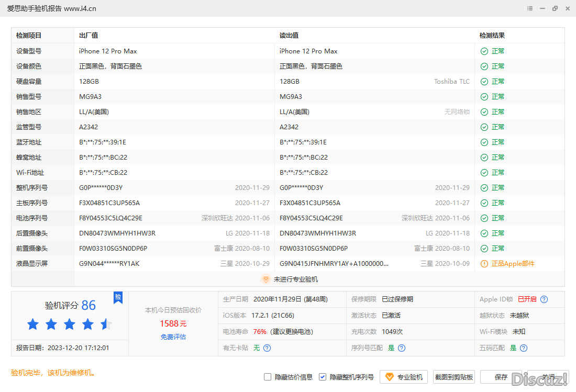Enable the 隐藏估价信息 checkbox

(268, 377)
